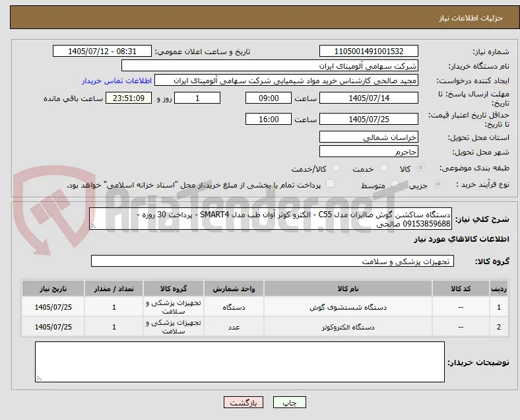Click the توضیحات خریدار empty textarea

(x=240, y=362)
